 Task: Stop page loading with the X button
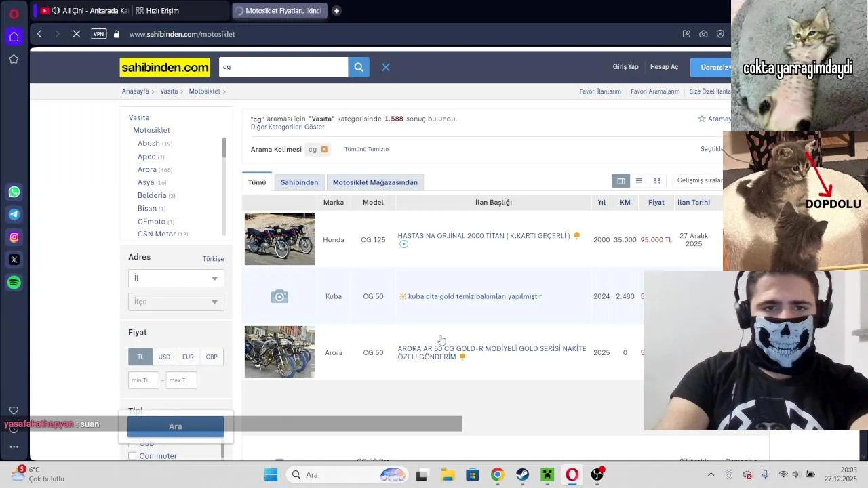click(77, 34)
